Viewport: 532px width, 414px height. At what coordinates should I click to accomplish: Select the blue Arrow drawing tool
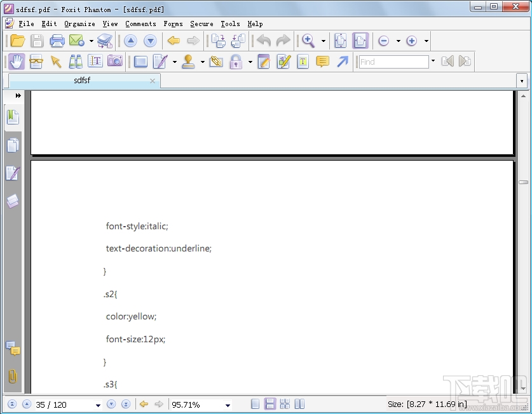click(343, 62)
